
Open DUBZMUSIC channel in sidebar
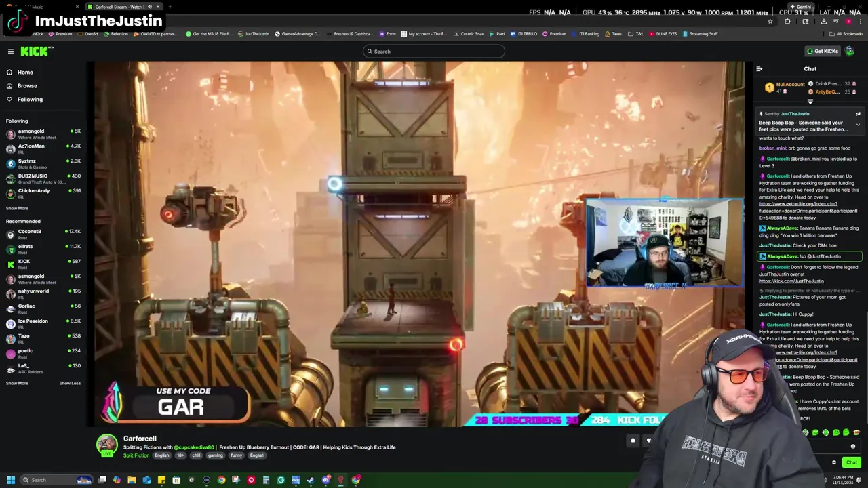43,178
